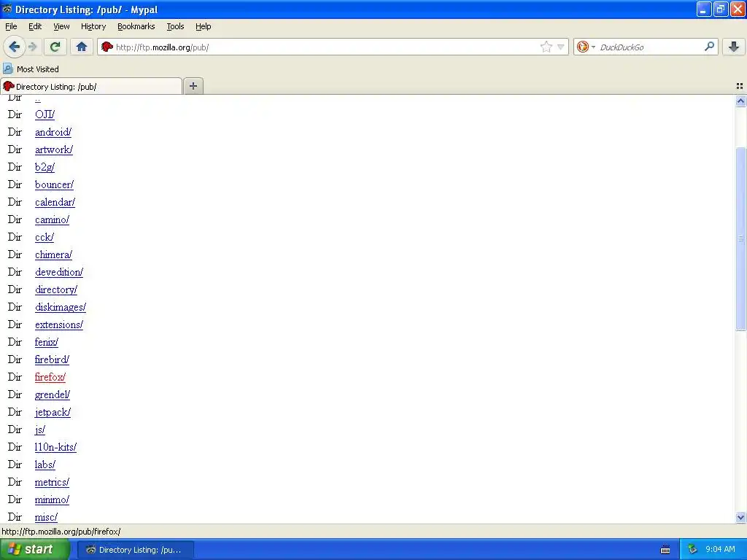This screenshot has height=560, width=747.
Task: Open the Downloads arrow button
Action: point(734,47)
